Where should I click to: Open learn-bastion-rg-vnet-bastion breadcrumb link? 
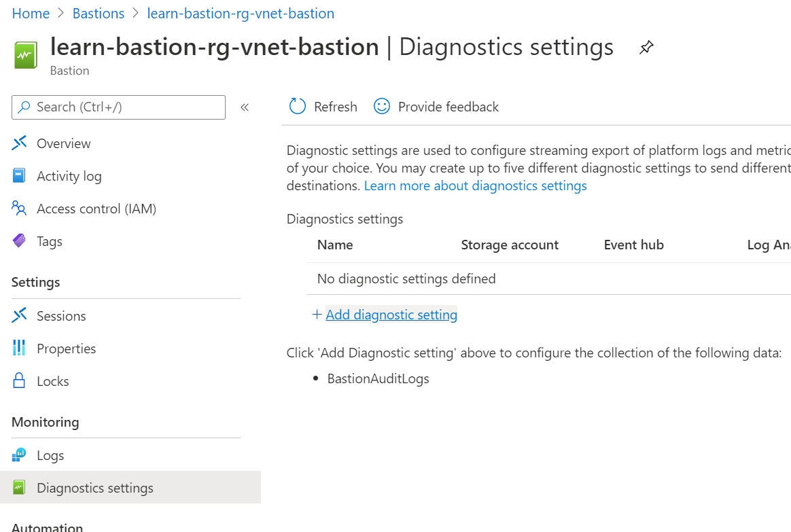click(241, 13)
